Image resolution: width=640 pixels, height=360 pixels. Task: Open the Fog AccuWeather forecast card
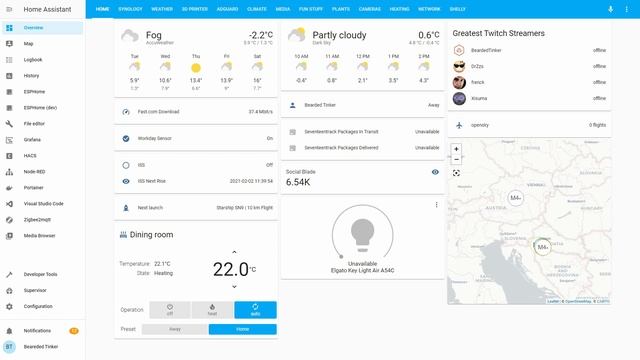pos(196,59)
